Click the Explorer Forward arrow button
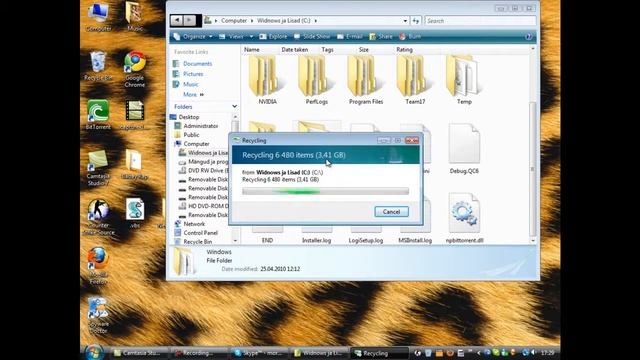The height and width of the screenshot is (360, 640). pos(189,20)
